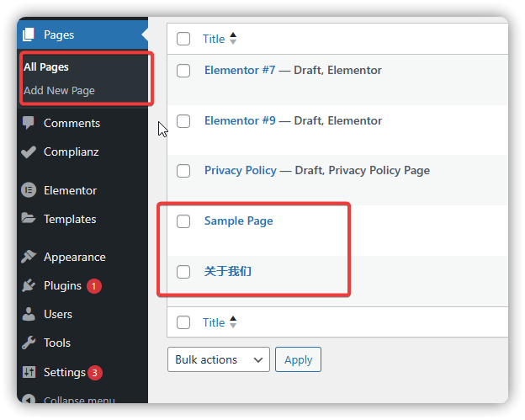Open Add New Page submenu item
Viewport: 525px width, 420px height.
pyautogui.click(x=59, y=90)
